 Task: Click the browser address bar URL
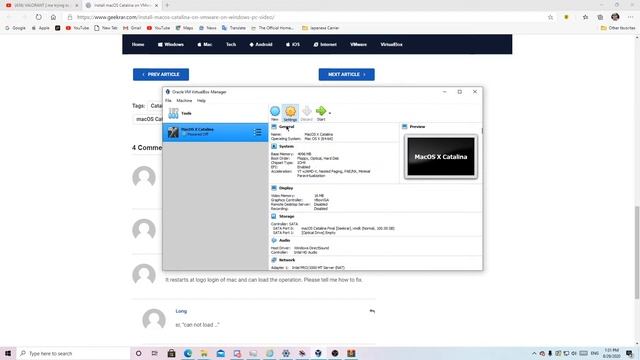[x=176, y=17]
